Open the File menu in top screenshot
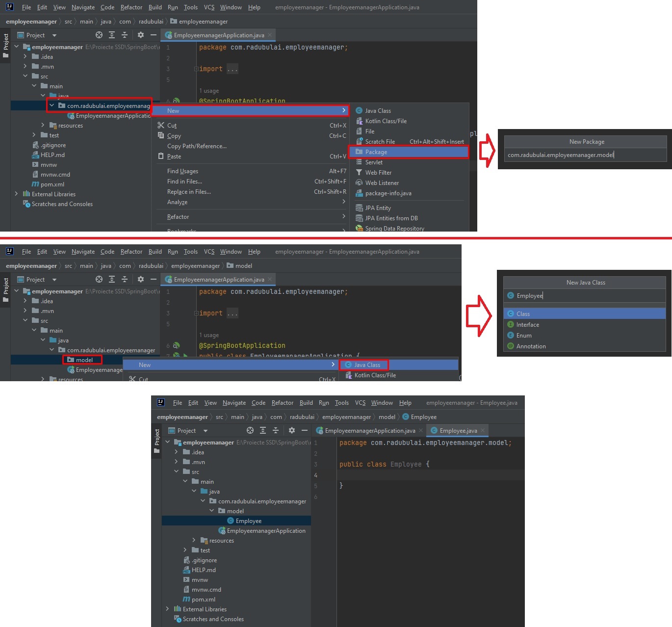 (26, 7)
